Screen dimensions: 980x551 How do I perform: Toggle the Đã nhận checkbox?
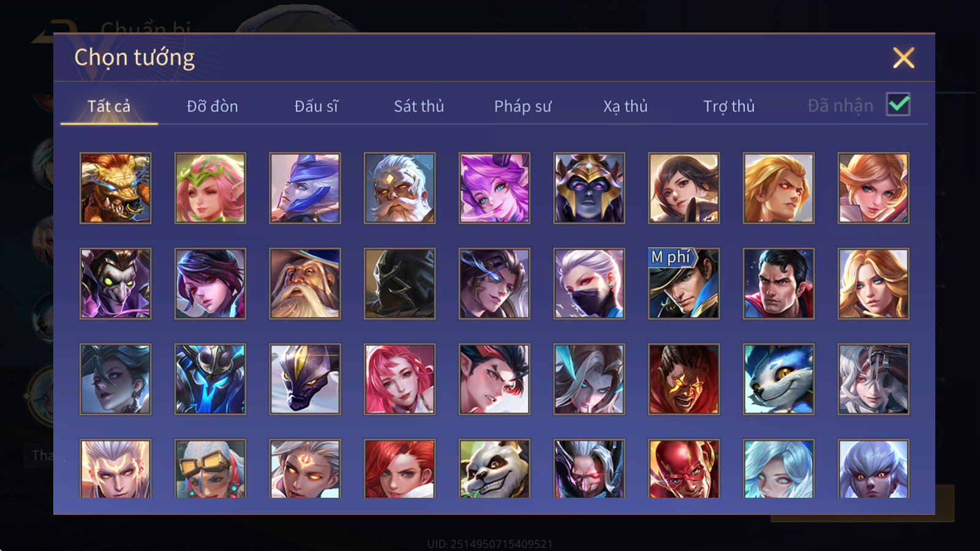(898, 104)
